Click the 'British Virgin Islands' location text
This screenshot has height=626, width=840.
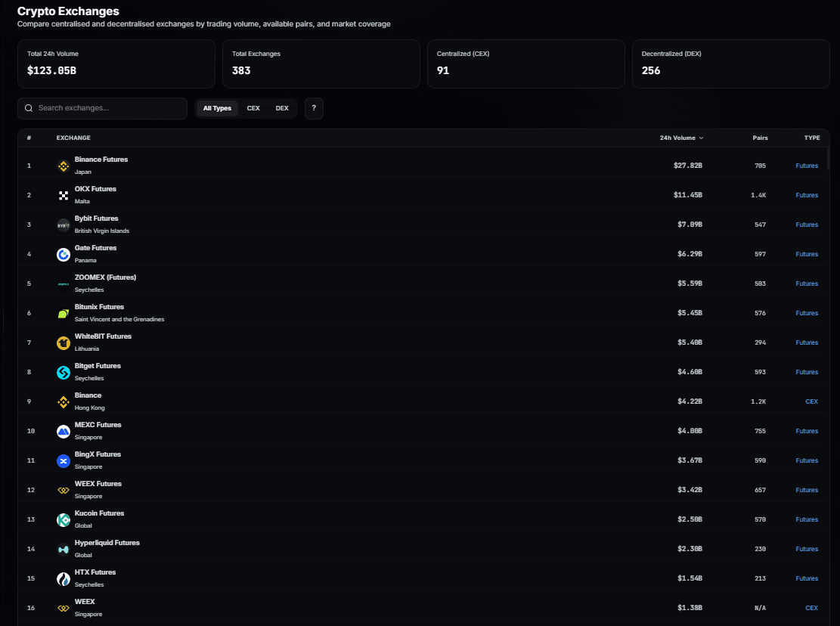(x=102, y=231)
